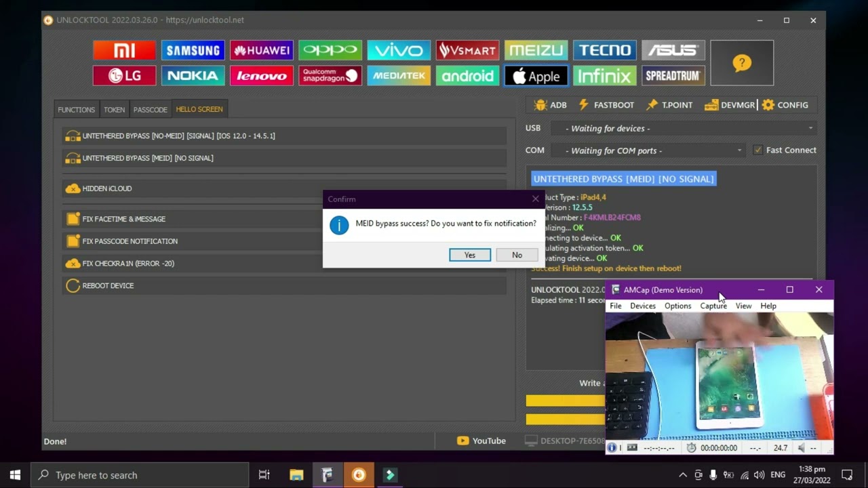Viewport: 868px width, 488px height.
Task: Select the Android brand logo
Action: point(467,76)
